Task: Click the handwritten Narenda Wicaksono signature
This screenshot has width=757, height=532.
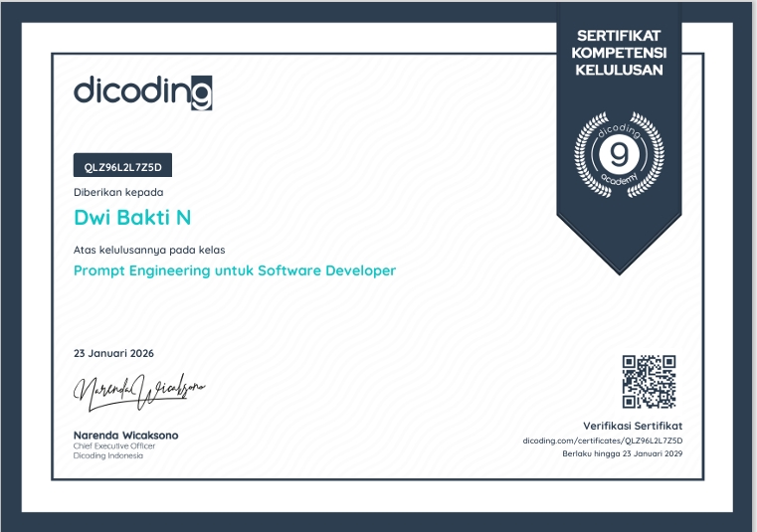Action: [x=137, y=390]
